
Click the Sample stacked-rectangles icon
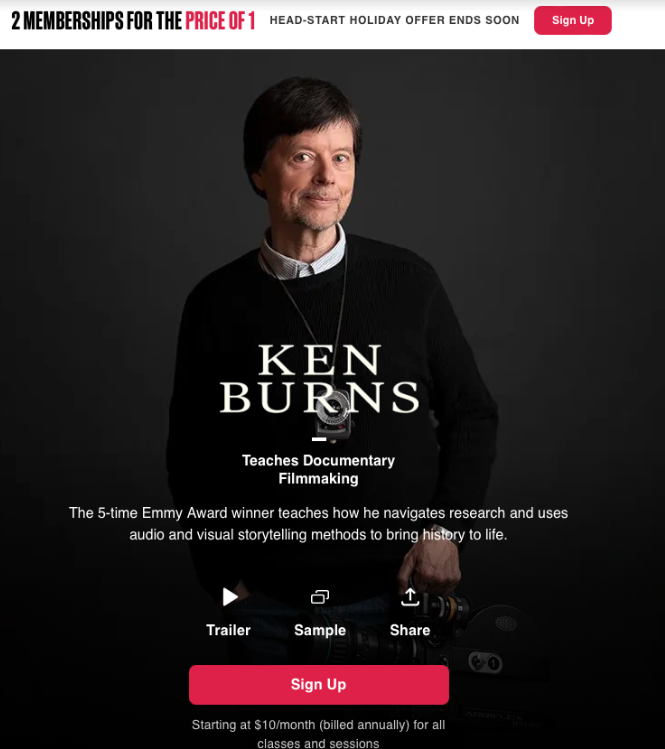pos(320,597)
